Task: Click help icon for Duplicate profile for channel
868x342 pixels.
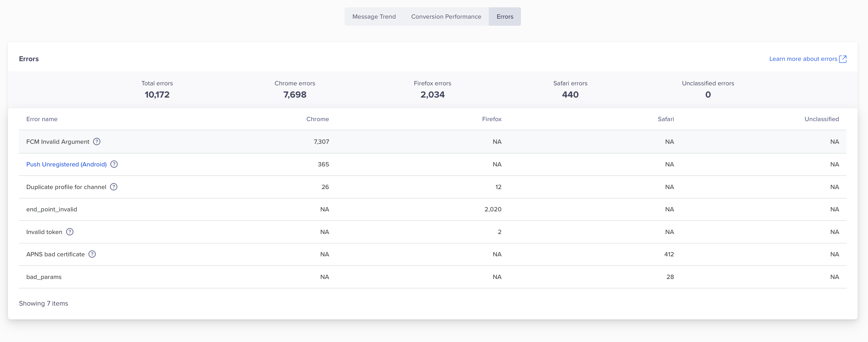Action: click(x=114, y=187)
